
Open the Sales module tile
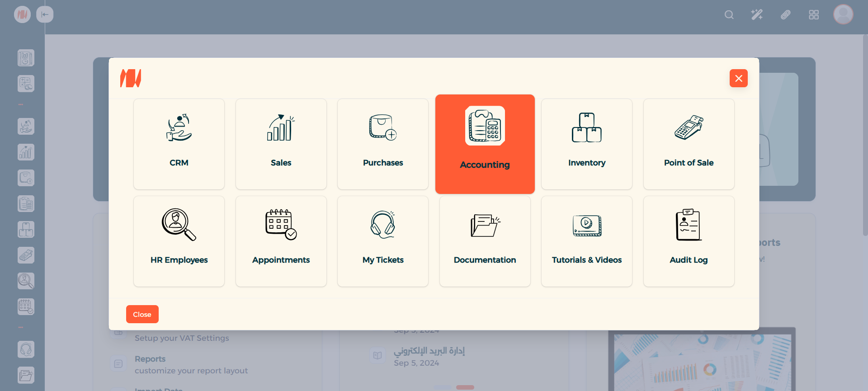(x=281, y=144)
